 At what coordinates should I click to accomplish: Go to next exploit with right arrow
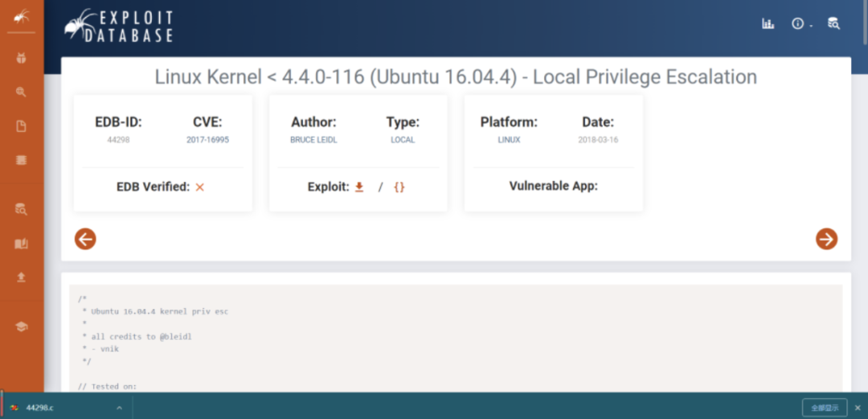(x=826, y=239)
